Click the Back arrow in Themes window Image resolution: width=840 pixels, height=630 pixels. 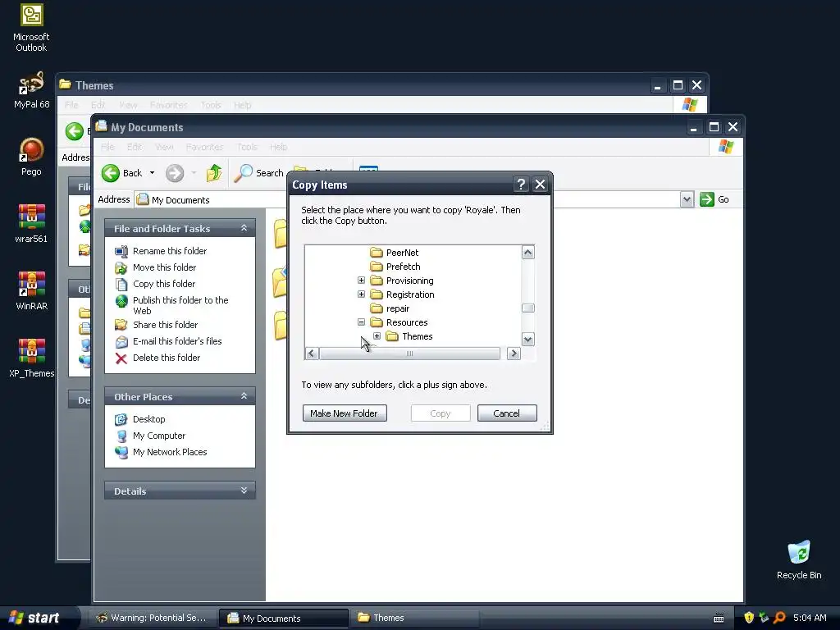[x=75, y=131]
